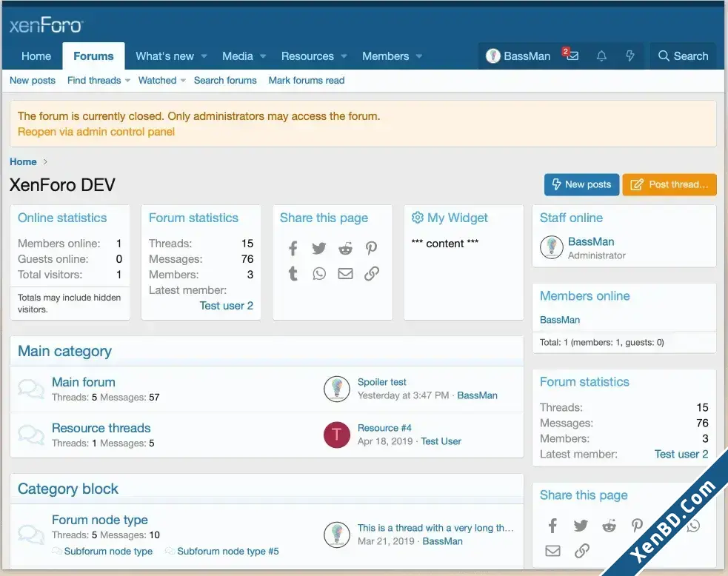The width and height of the screenshot is (728, 576).
Task: Click the Post thread... button
Action: [x=669, y=184]
